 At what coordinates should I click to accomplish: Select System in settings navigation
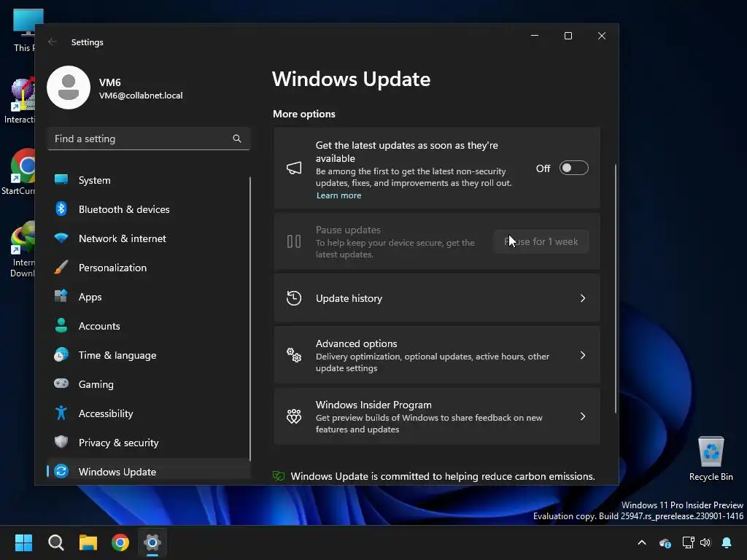coord(149,180)
